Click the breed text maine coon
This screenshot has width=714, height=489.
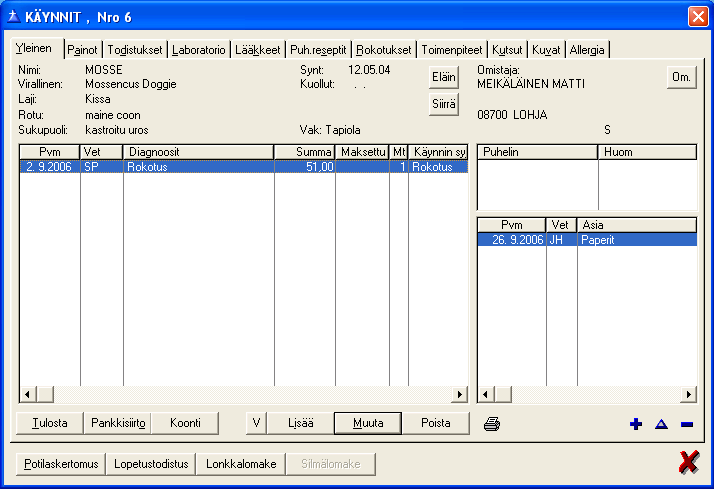[x=113, y=115]
